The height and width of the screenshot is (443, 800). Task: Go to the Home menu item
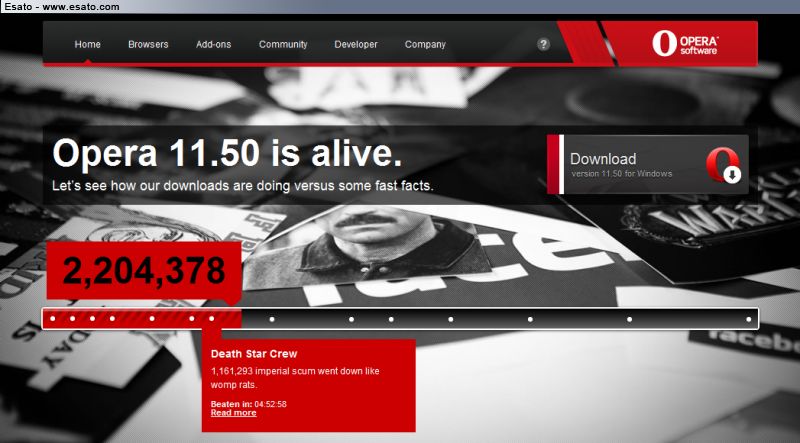88,44
